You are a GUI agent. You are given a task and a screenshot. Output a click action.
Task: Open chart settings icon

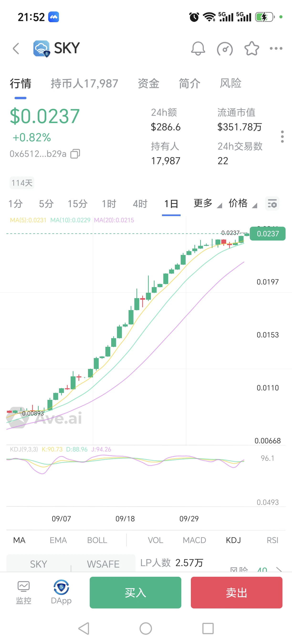click(x=272, y=203)
